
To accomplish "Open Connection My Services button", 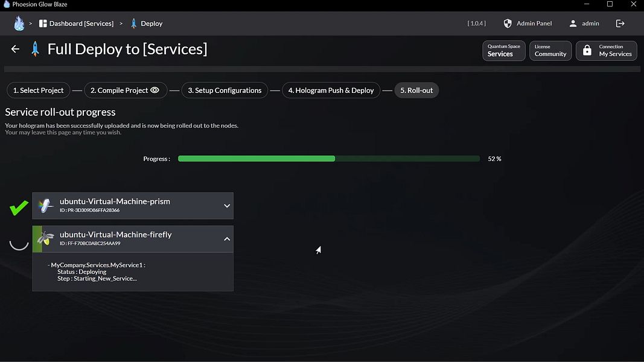I will point(606,51).
